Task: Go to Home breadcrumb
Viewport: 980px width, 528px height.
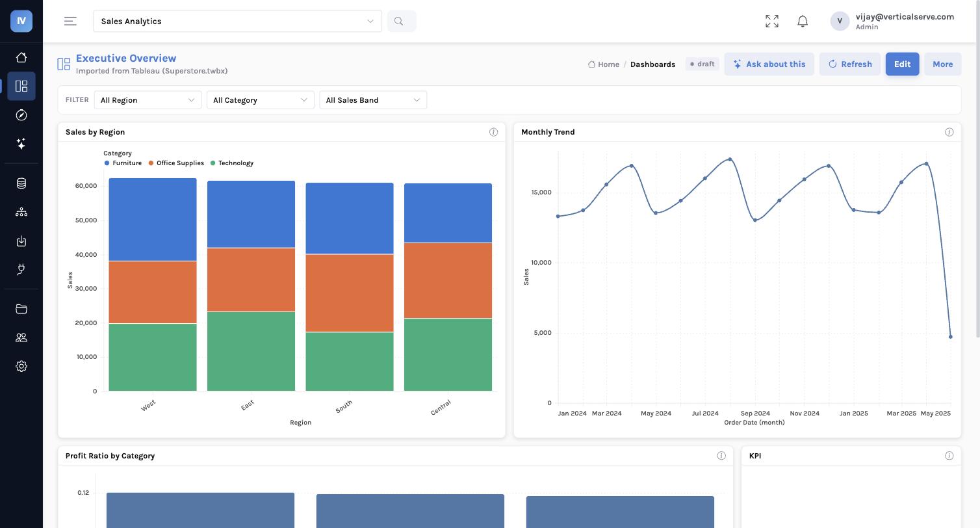Action: coord(604,64)
